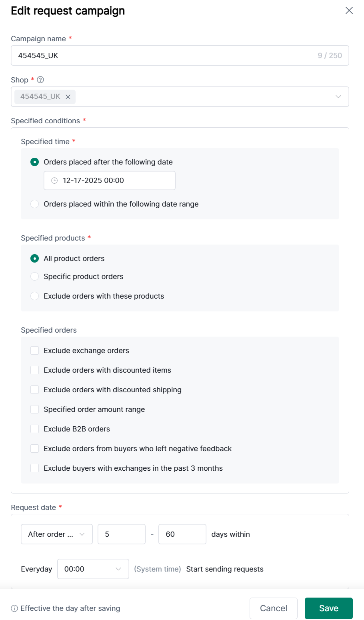The height and width of the screenshot is (620, 364).
Task: Click the Campaign name text field
Action: click(x=164, y=56)
